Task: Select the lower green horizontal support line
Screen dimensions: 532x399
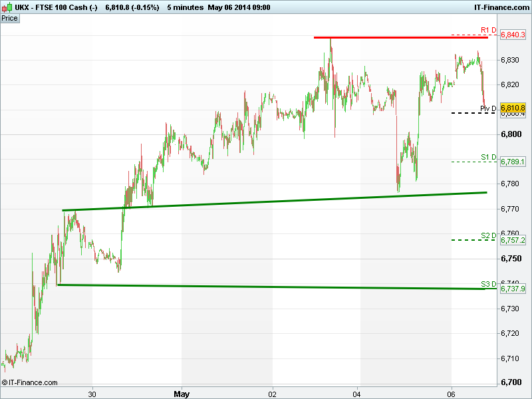Action: tap(266, 287)
